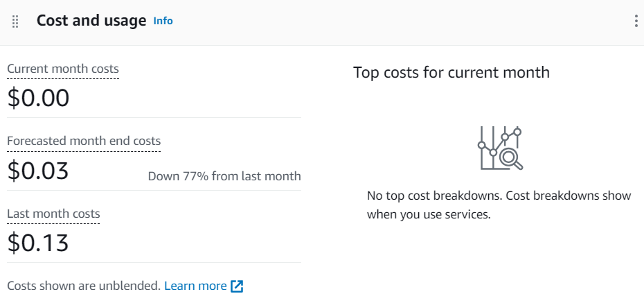Open the Info link next to Cost and usage
Screen dimensions: 644x301
163,21
